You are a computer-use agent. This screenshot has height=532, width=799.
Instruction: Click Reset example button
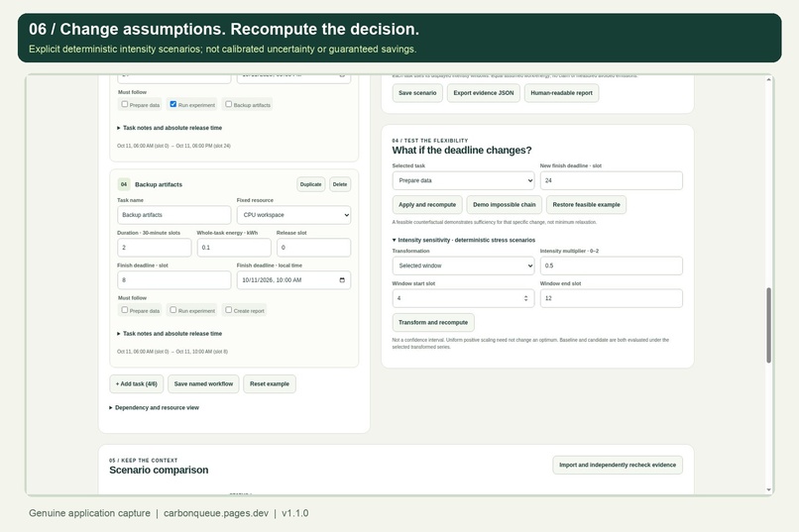270,383
